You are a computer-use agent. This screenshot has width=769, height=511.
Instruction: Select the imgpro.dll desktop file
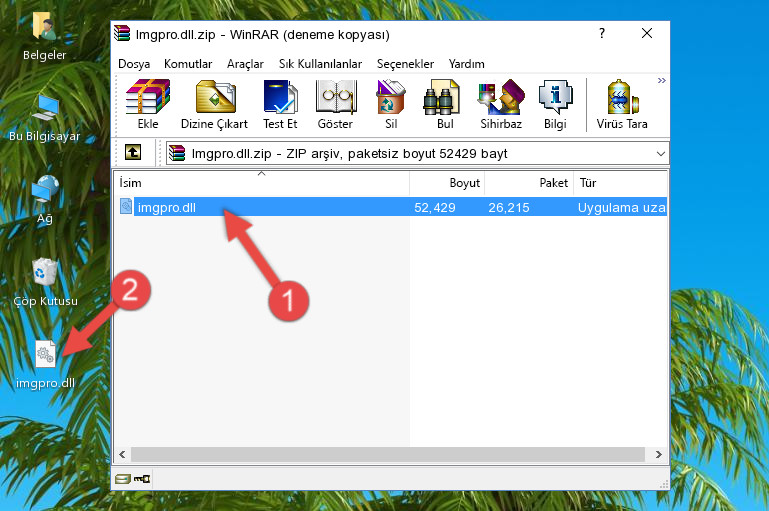[x=45, y=364]
